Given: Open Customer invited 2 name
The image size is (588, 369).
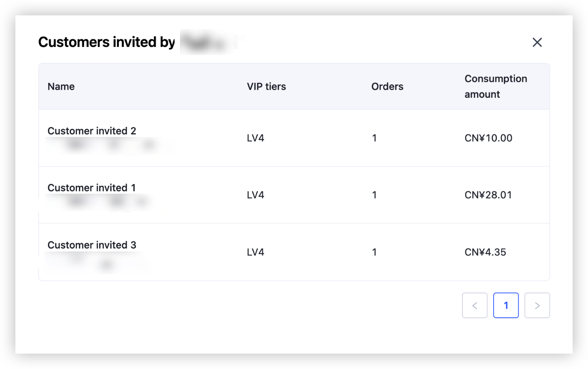Looking at the screenshot, I should click(x=92, y=131).
